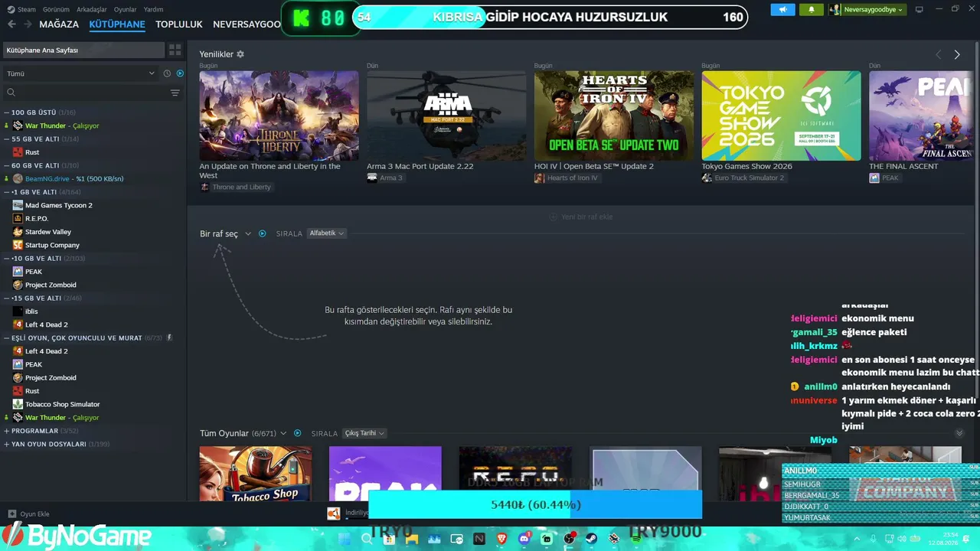980x551 pixels.
Task: Open Steam icon on the taskbar
Action: [591, 539]
